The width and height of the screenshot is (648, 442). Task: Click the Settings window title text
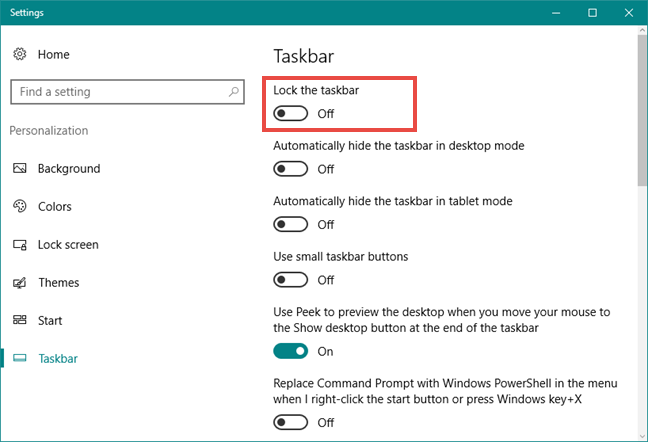pos(27,13)
